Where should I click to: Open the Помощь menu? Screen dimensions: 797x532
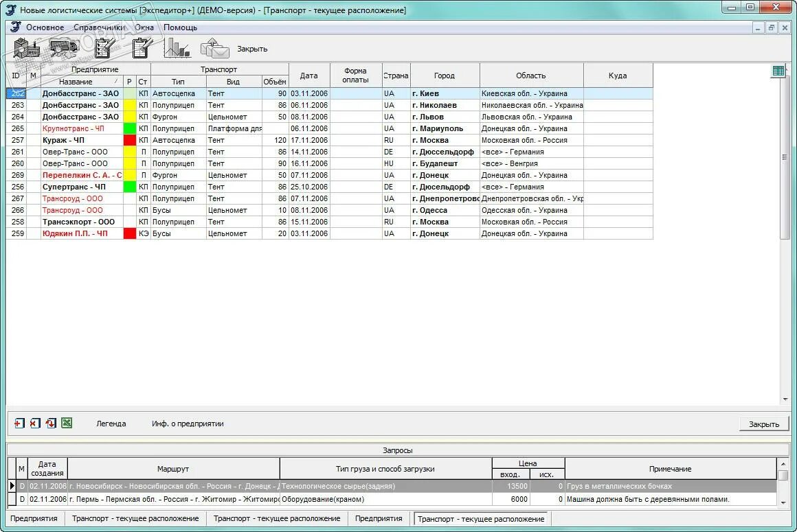181,27
